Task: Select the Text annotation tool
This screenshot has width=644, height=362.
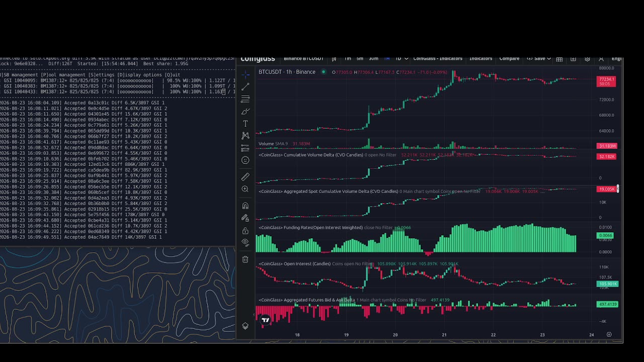Action: click(x=245, y=123)
